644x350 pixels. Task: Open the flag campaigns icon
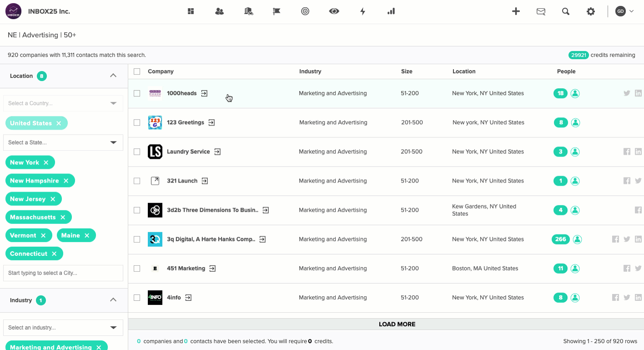[277, 11]
